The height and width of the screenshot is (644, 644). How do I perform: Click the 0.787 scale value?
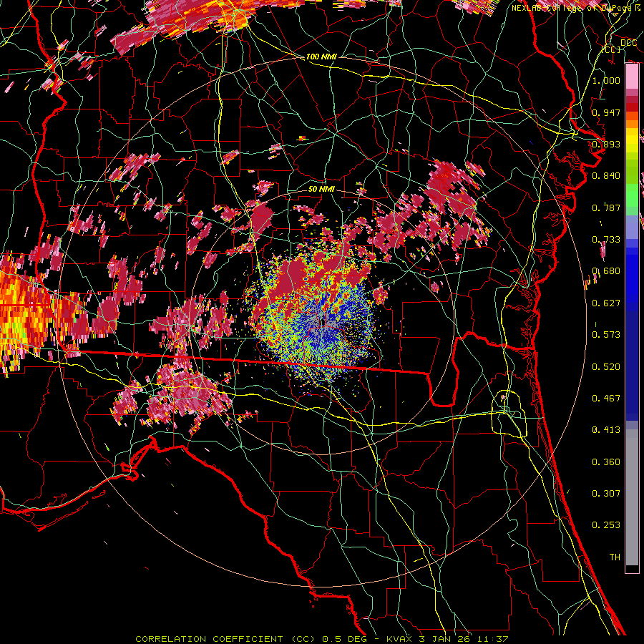click(606, 208)
